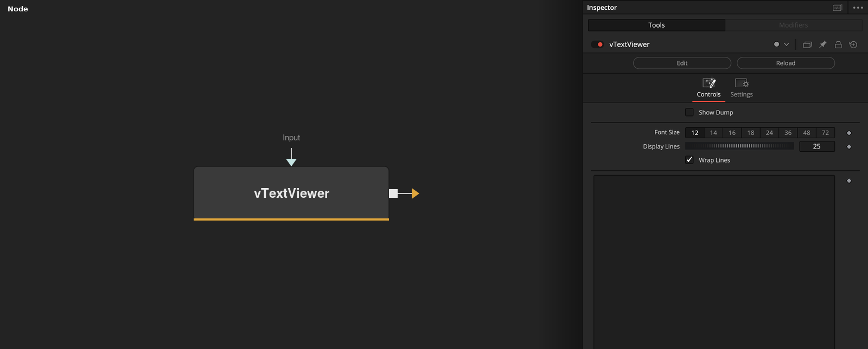The height and width of the screenshot is (349, 868).
Task: Click the node's output square connector
Action: pos(393,193)
